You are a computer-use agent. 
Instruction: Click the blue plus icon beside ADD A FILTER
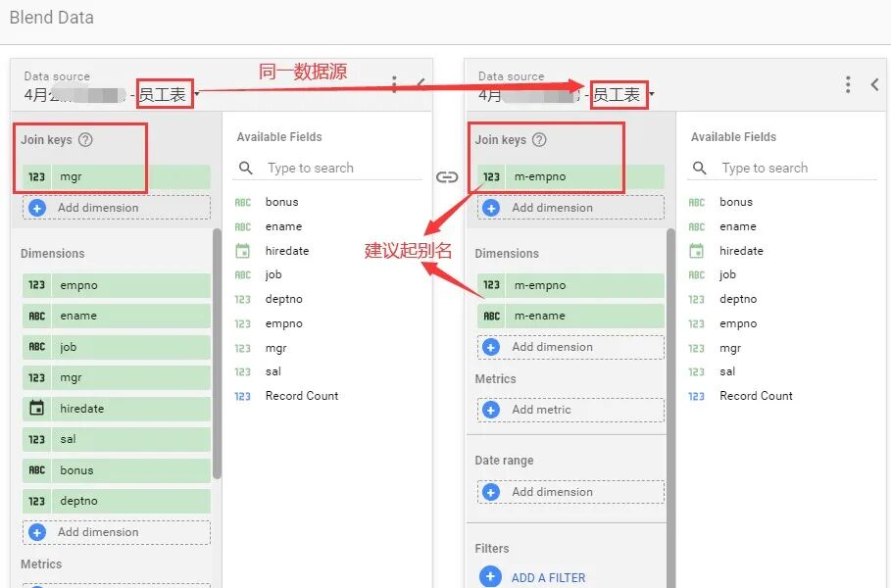click(490, 576)
